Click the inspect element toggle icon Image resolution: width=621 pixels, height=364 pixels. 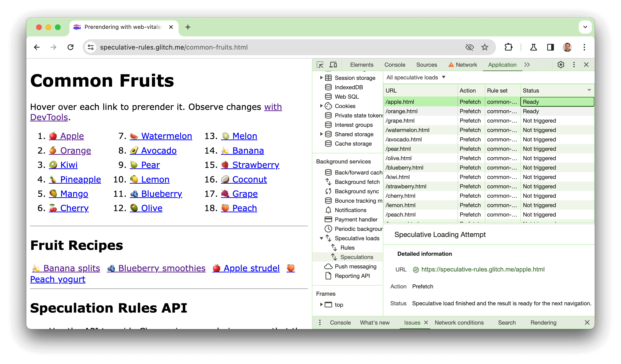320,64
